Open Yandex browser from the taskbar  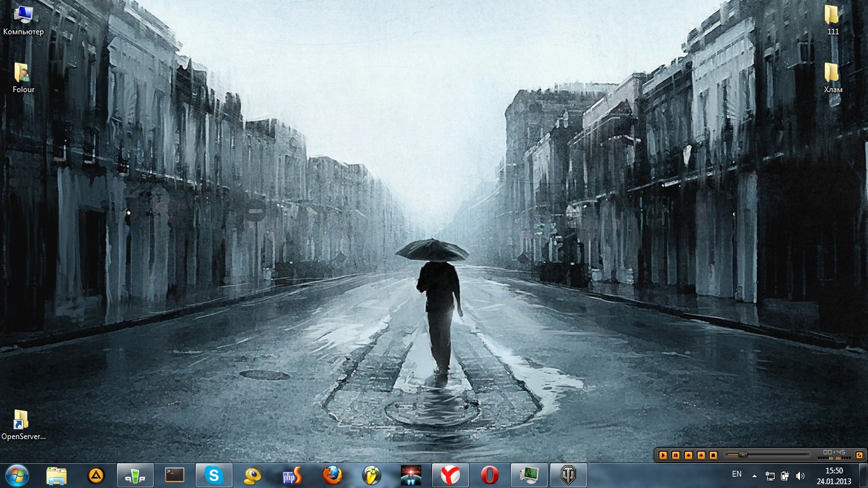point(450,475)
